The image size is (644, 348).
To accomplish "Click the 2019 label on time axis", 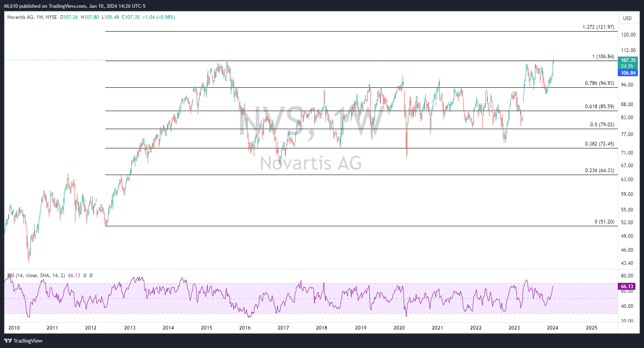I will coord(361,328).
